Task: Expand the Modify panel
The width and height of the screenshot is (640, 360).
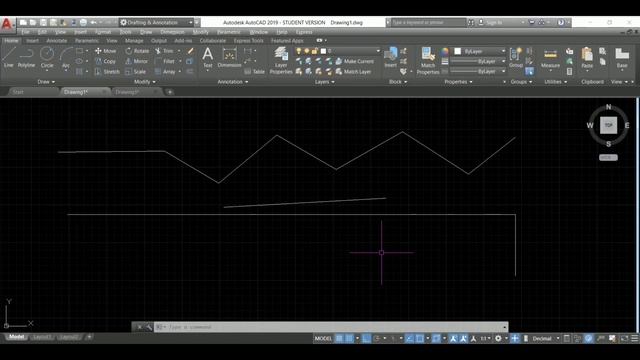Action: (144, 82)
